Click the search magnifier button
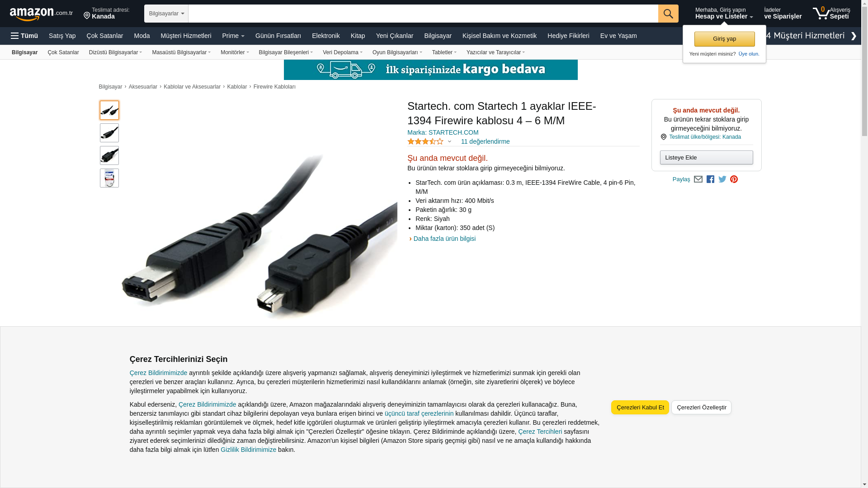Screen dimensions: 868x488 click(x=668, y=14)
